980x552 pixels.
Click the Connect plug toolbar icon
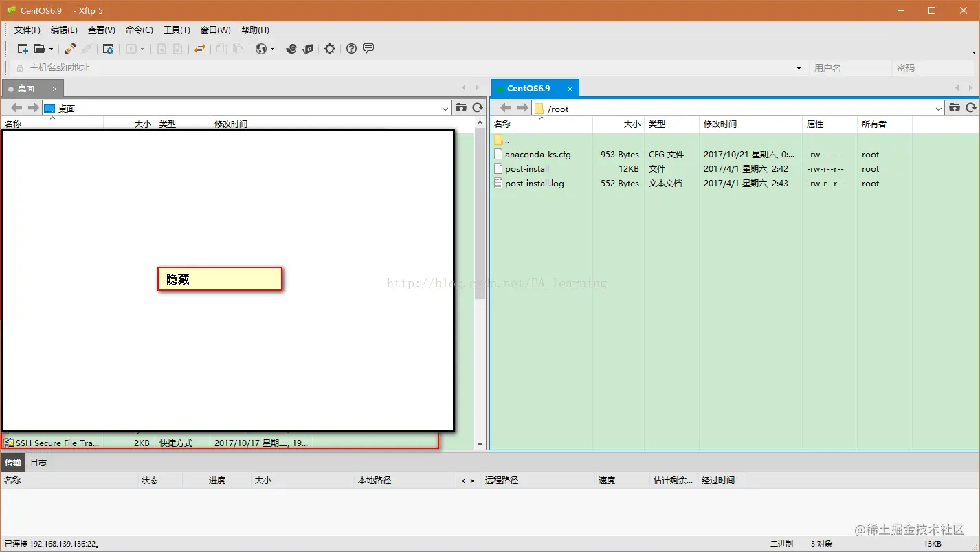[70, 49]
